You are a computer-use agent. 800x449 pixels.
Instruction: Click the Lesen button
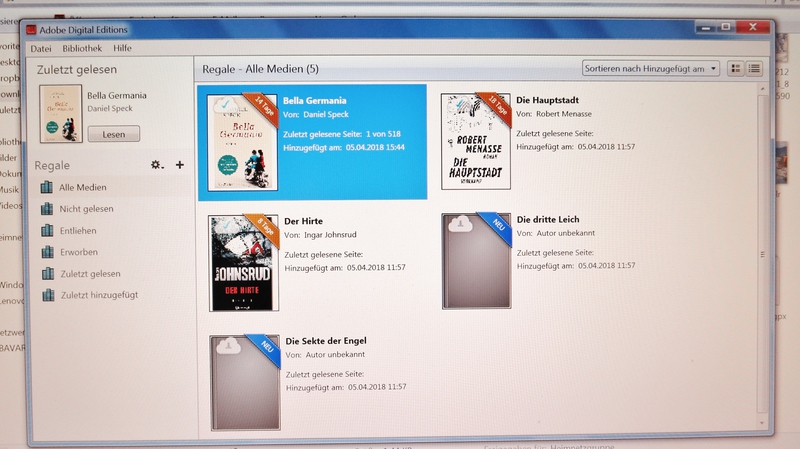click(114, 133)
